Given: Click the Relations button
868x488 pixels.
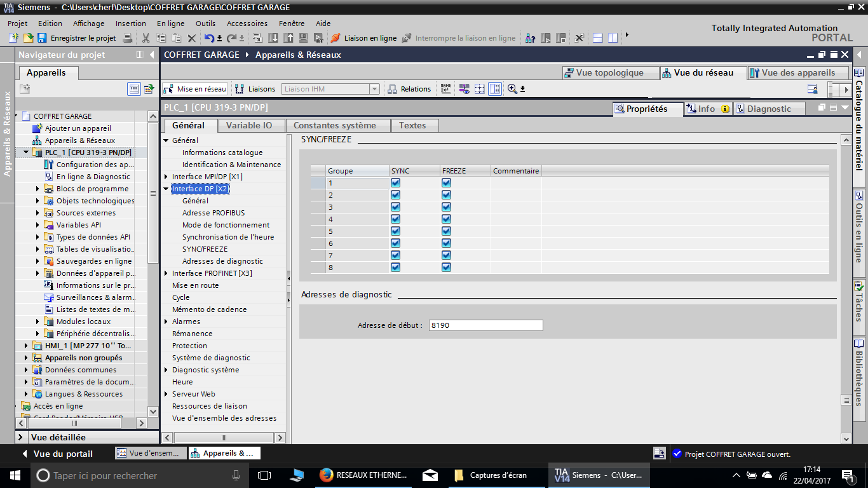Looking at the screenshot, I should 409,89.
